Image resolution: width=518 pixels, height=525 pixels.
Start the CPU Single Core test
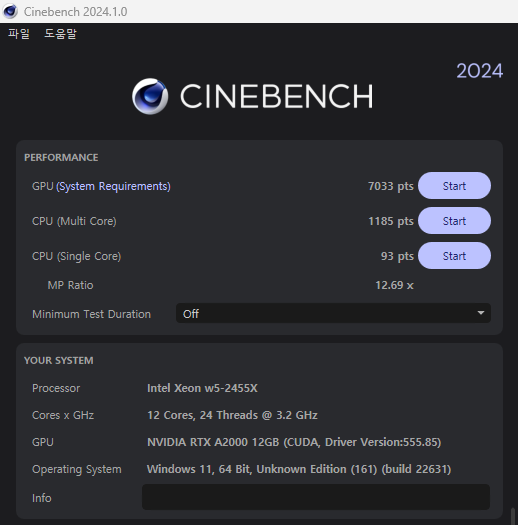454,256
